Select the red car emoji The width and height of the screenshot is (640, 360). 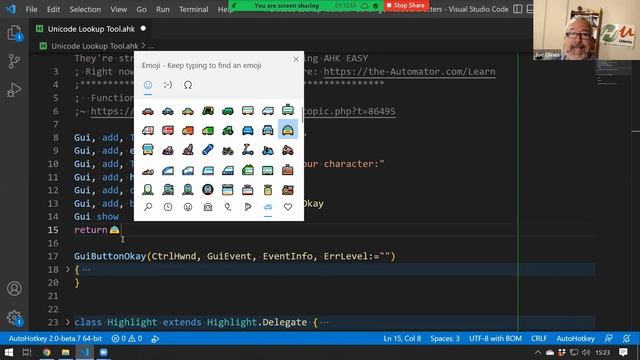[x=148, y=111]
